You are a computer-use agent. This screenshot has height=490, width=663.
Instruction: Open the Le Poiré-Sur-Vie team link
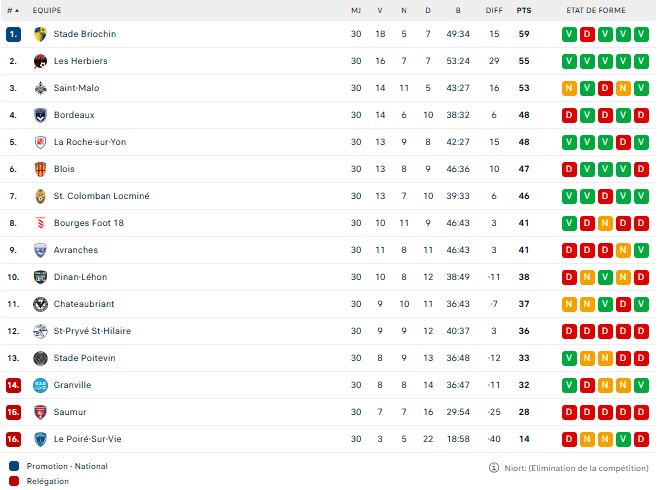[88, 439]
